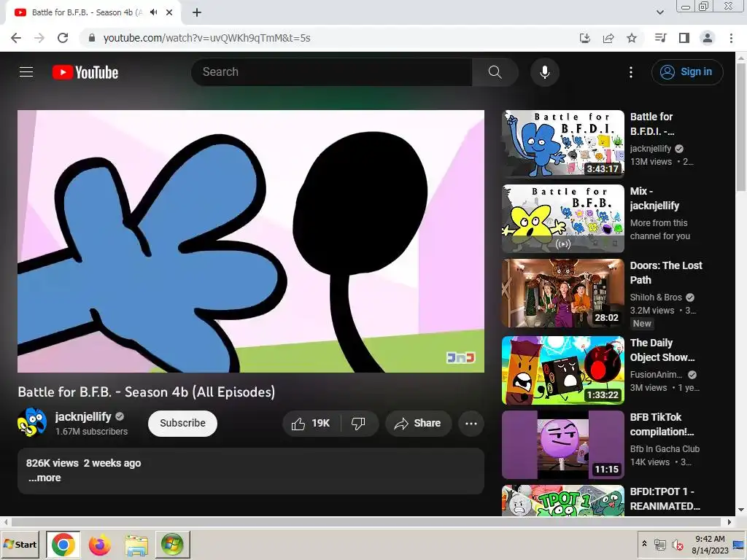747x560 pixels.
Task: Open the jacknjellify channel avatar
Action: click(32, 422)
